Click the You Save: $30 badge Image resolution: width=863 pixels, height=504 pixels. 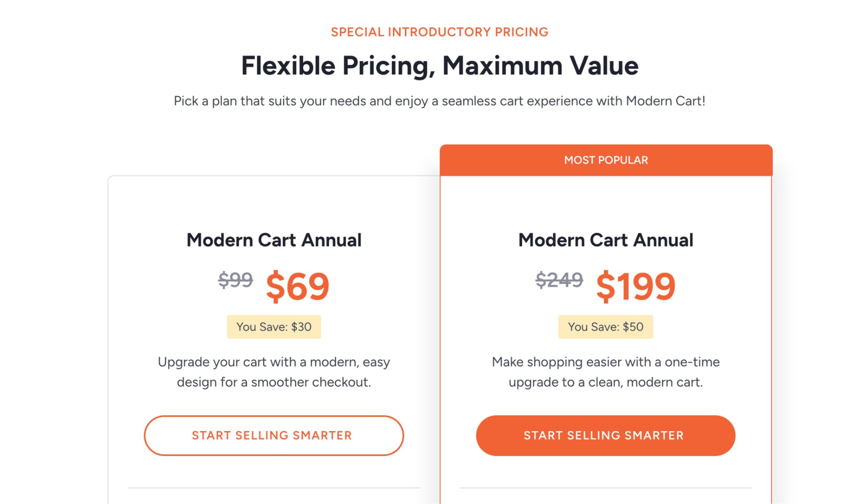point(274,327)
